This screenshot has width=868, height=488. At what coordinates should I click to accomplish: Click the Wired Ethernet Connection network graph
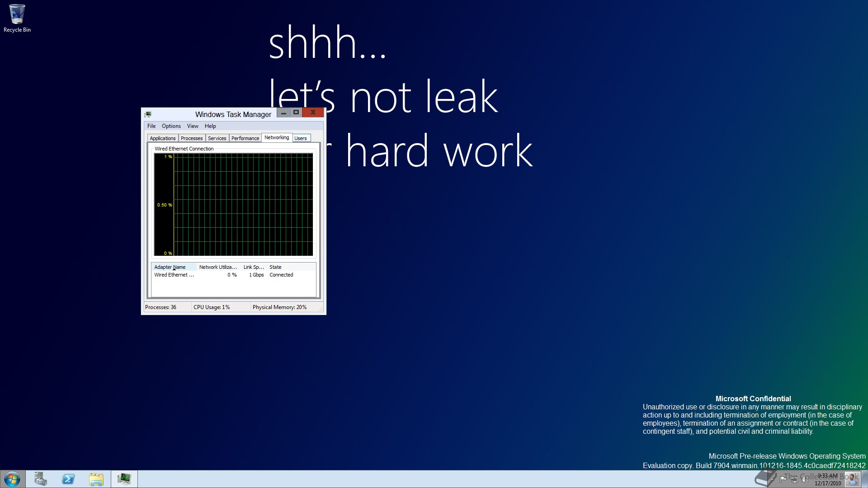[x=233, y=205]
